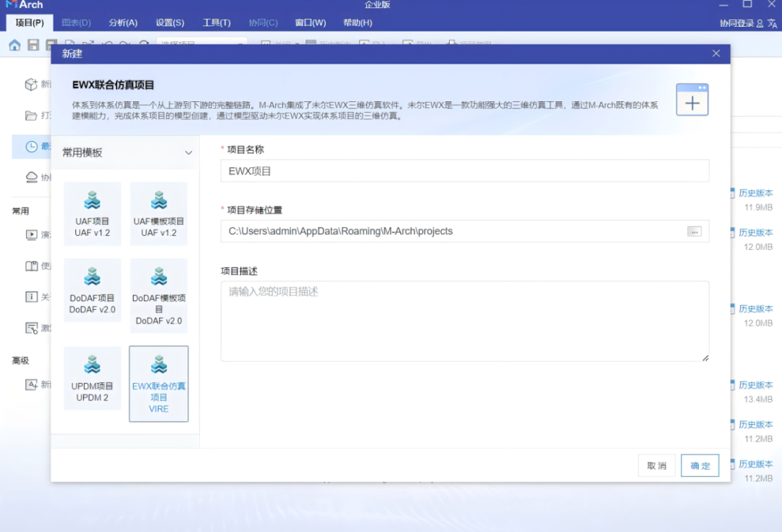Click the clock recent icon in sidebar
This screenshot has height=532, width=782.
(31, 147)
